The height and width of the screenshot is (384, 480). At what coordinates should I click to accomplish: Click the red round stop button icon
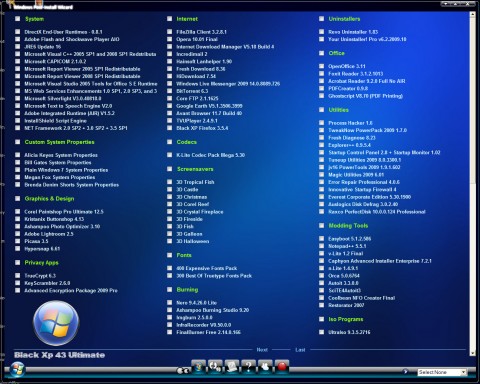click(282, 367)
